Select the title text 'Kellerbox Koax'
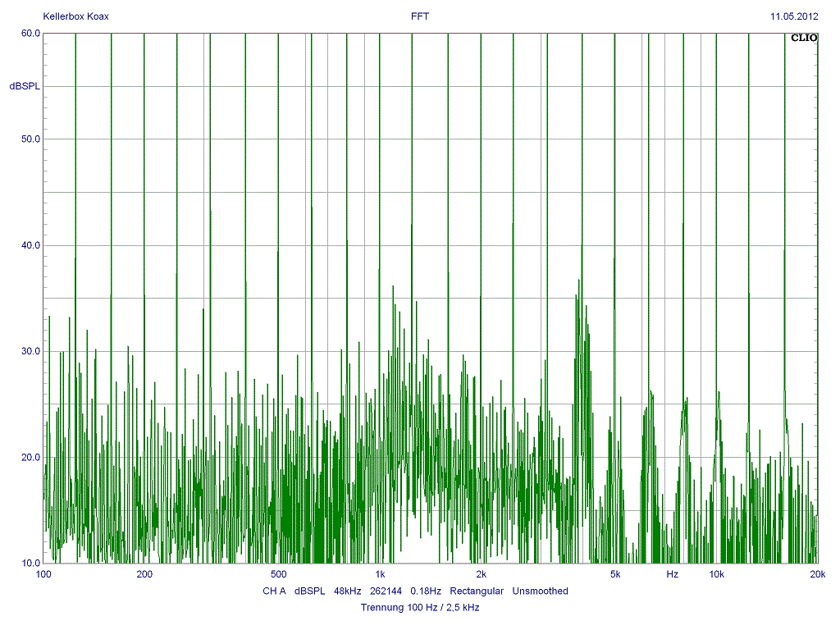Viewport: 840px width, 630px height. [75, 16]
